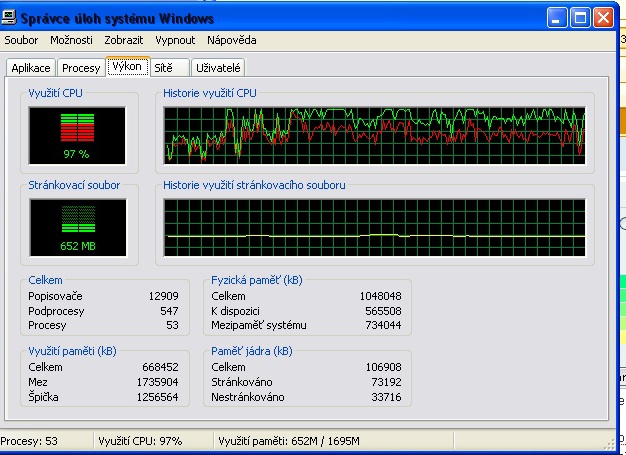Minimize the Task Manager window

(557, 18)
